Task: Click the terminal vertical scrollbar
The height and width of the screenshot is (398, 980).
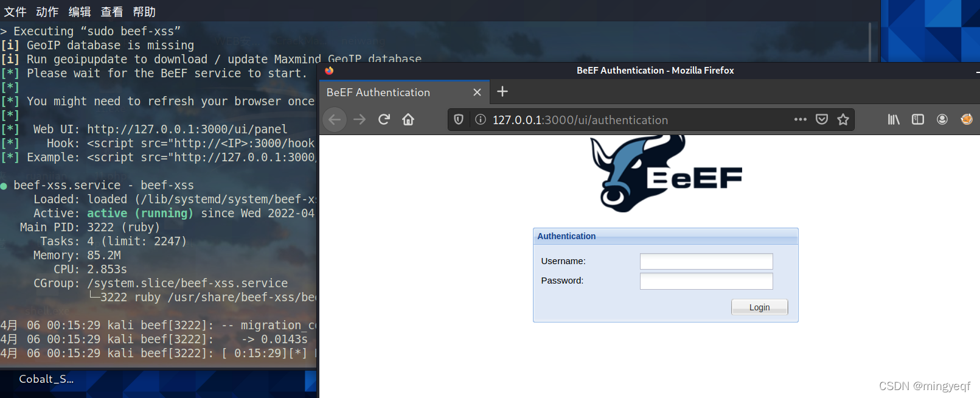Action: pyautogui.click(x=870, y=43)
